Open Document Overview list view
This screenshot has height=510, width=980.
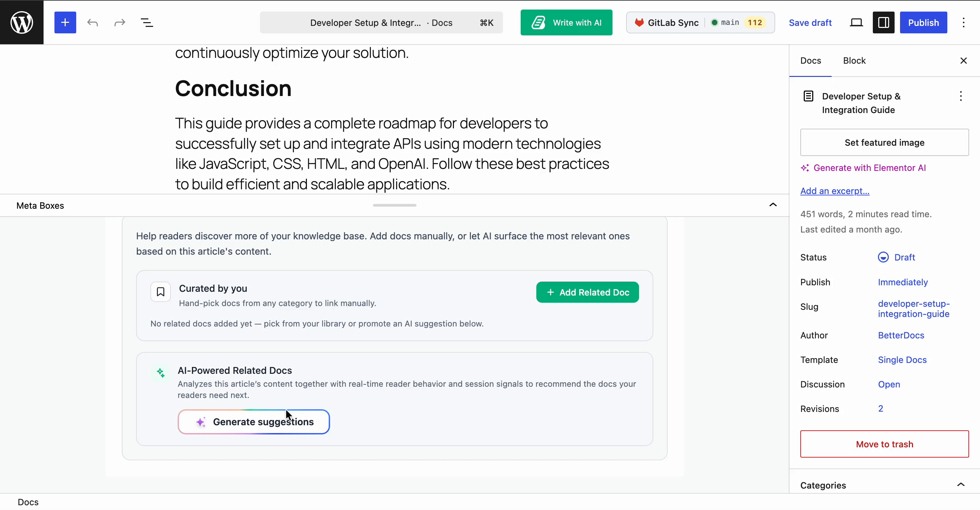pyautogui.click(x=147, y=22)
